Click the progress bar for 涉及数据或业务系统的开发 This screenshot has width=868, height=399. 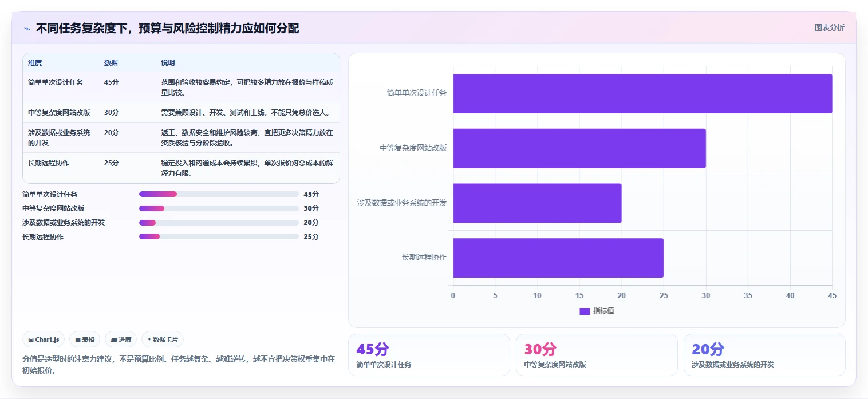219,223
